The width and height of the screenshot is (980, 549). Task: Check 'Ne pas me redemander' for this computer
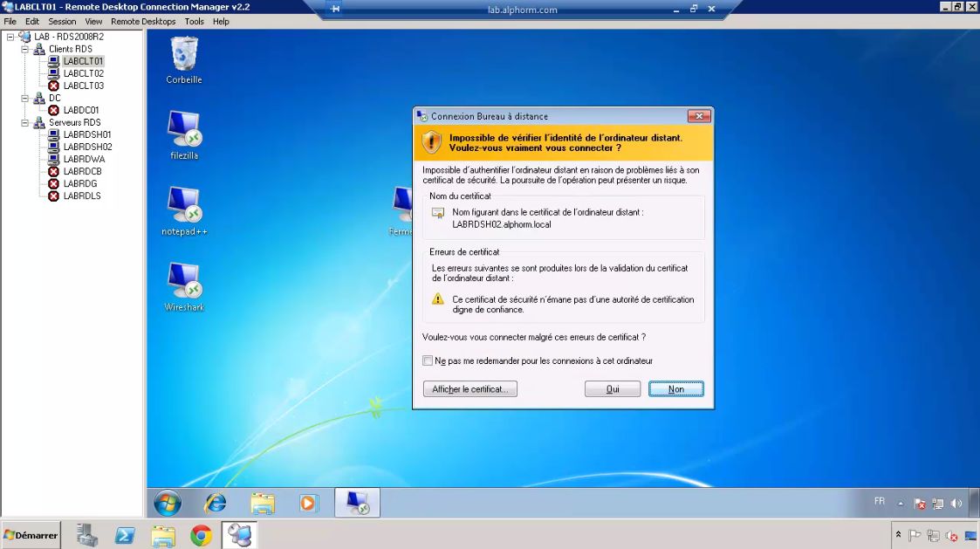tap(428, 360)
